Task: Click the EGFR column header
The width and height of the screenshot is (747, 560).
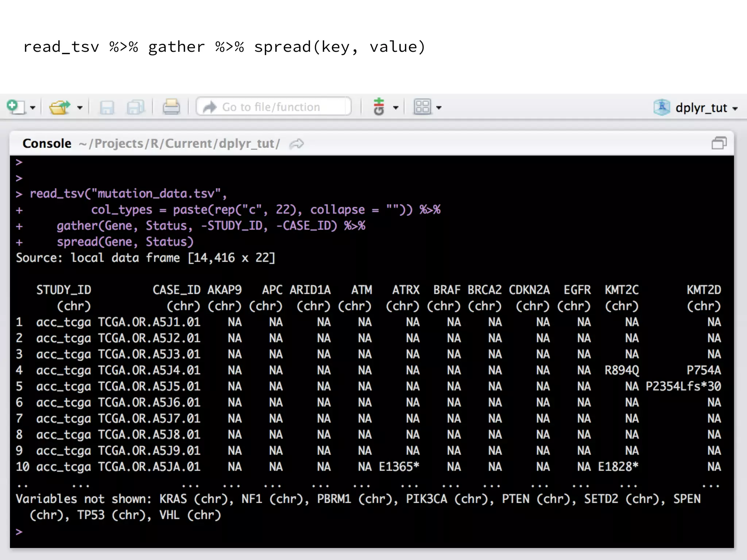Action: [x=577, y=290]
